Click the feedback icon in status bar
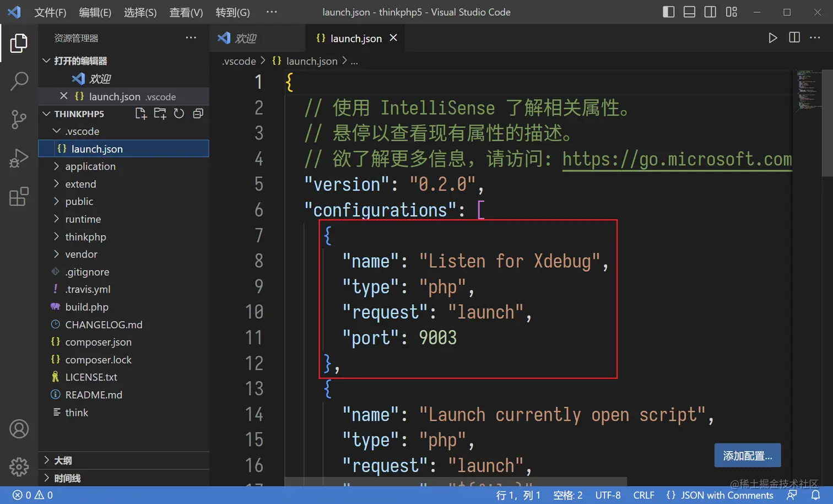 tap(792, 495)
